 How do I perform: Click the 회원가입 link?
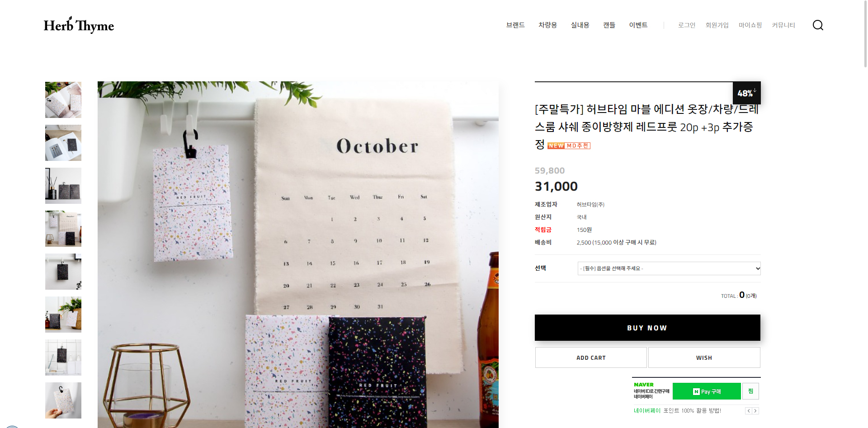click(717, 25)
